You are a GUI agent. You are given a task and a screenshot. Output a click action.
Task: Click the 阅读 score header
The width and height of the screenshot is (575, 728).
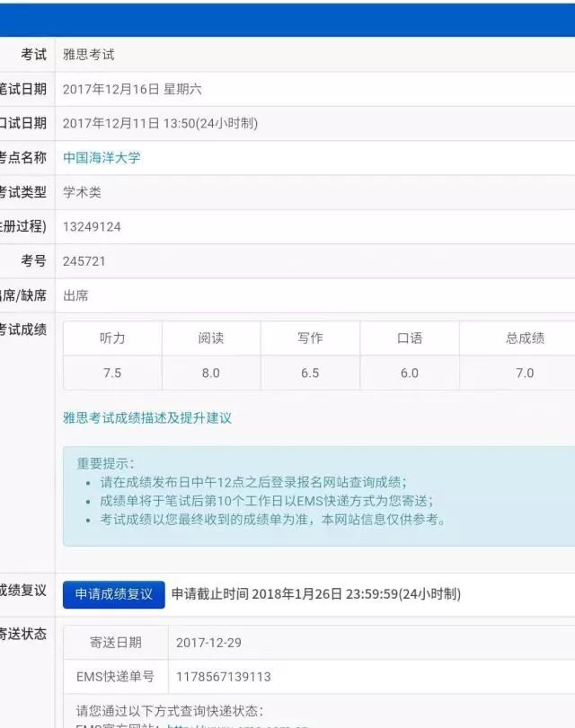click(x=211, y=338)
